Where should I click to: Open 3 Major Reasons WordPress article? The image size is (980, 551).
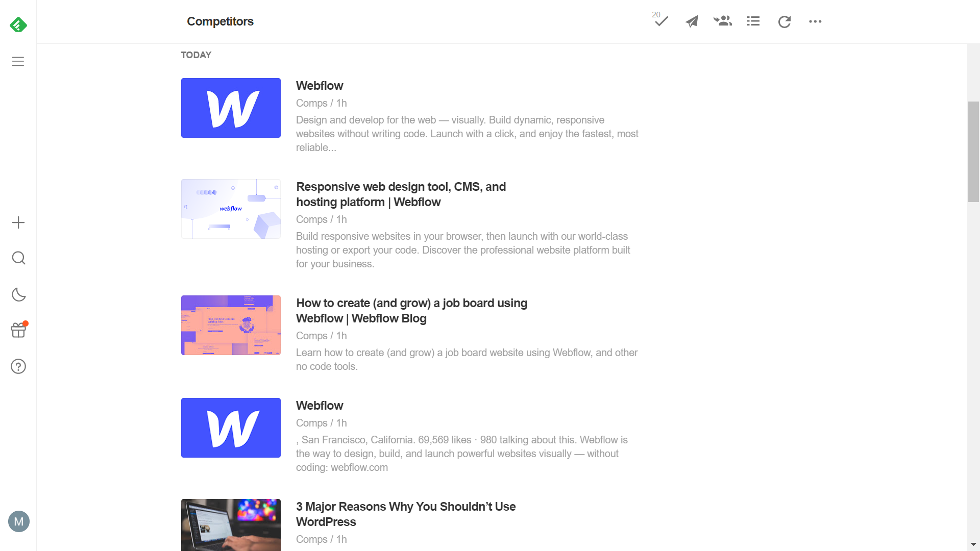pos(406,514)
